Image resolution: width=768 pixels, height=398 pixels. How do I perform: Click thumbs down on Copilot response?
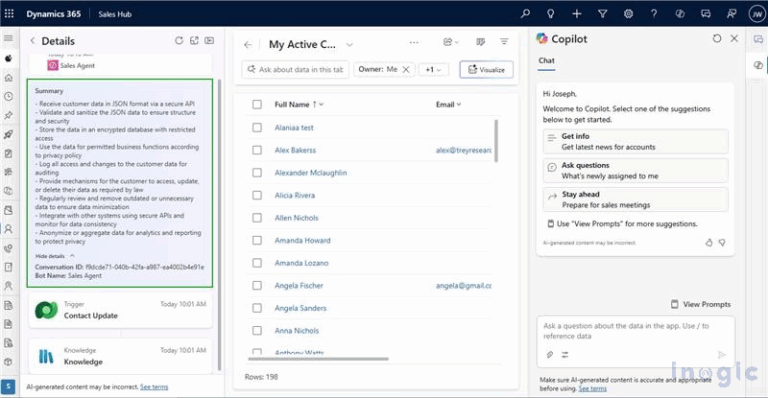pos(722,242)
